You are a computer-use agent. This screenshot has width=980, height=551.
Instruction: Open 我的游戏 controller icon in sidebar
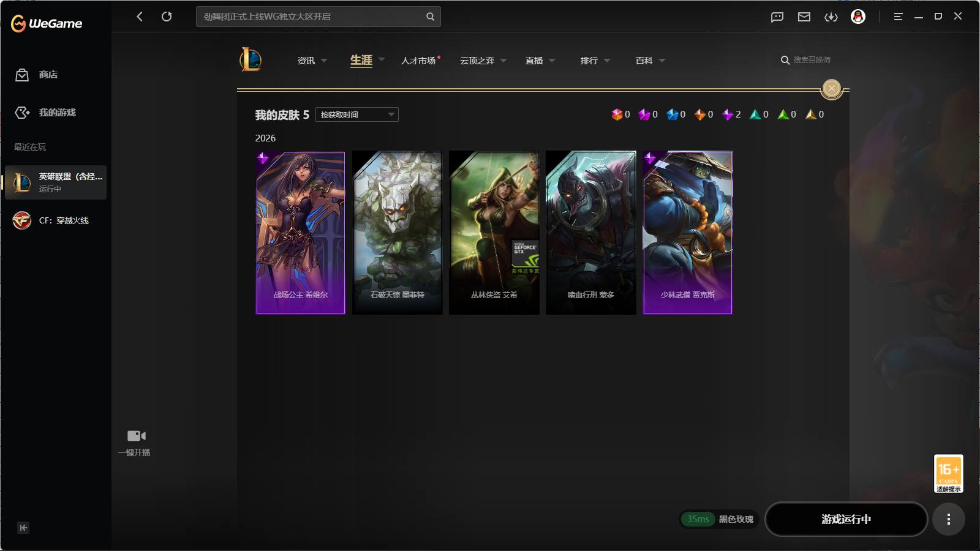22,113
